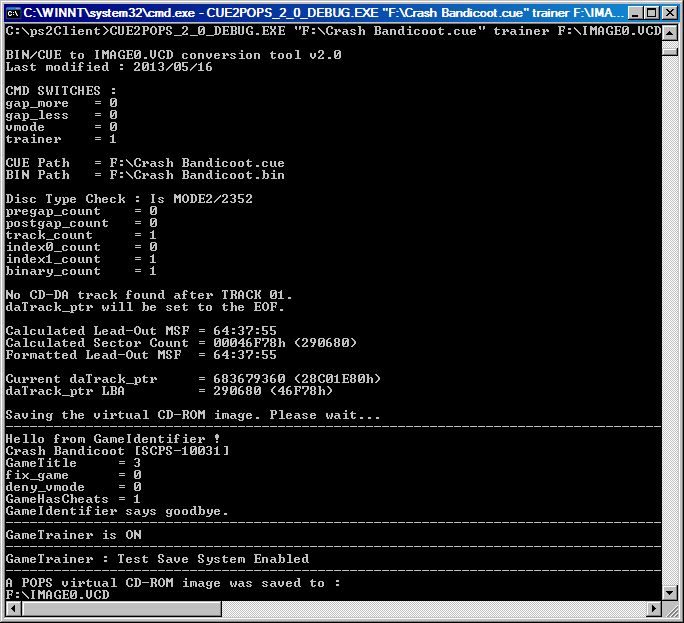Click the 'index0_count = 0' line
This screenshot has height=623, width=684.
coord(82,247)
